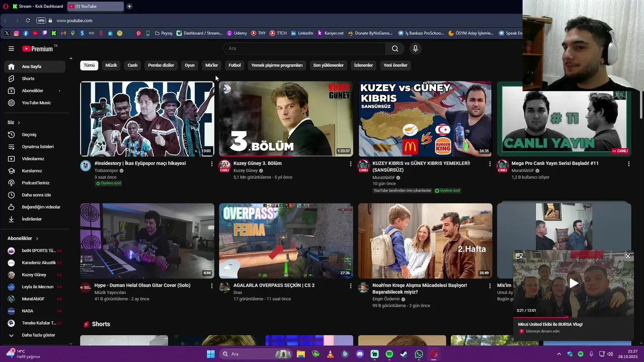Open Kuzey Güney 3. Bölüm thumbnail
Viewport: 644px width, 362px height.
pyautogui.click(x=286, y=119)
